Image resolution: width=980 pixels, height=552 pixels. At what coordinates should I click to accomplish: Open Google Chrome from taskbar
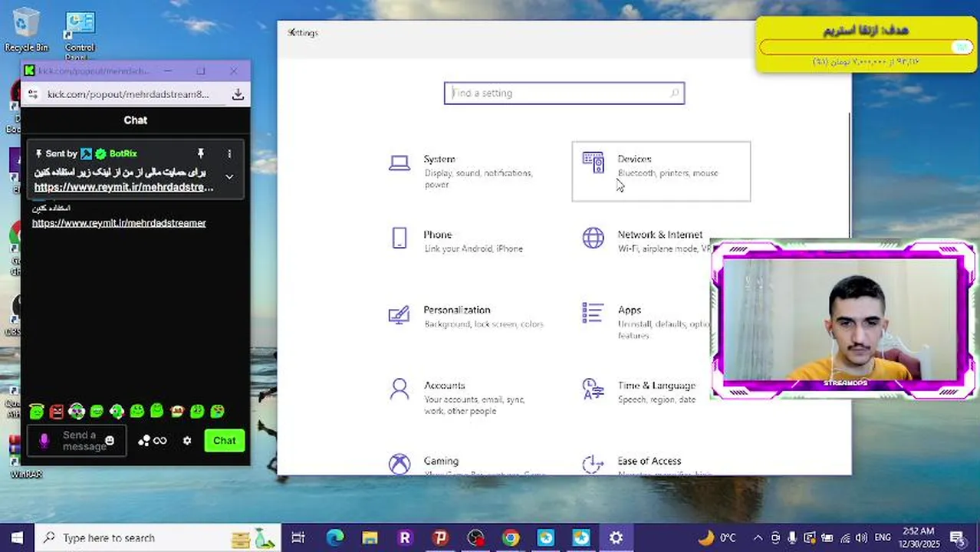pos(511,538)
